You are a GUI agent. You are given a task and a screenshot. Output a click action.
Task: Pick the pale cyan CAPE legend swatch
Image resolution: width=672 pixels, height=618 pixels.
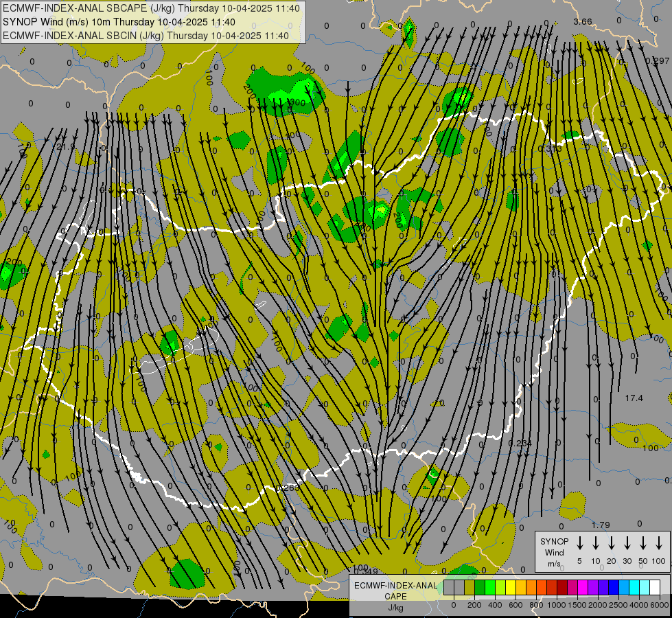[645, 587]
